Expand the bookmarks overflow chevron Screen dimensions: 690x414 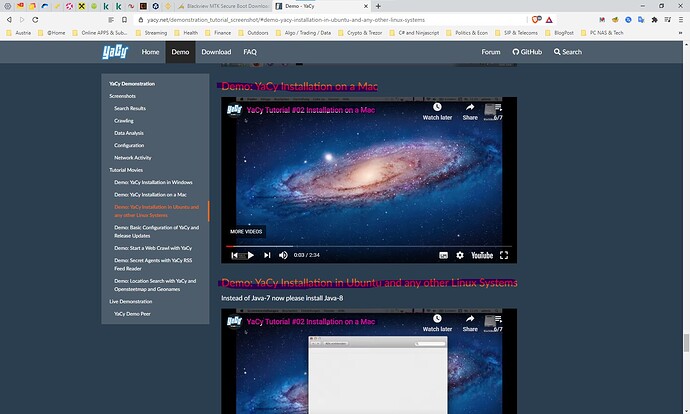click(x=681, y=33)
